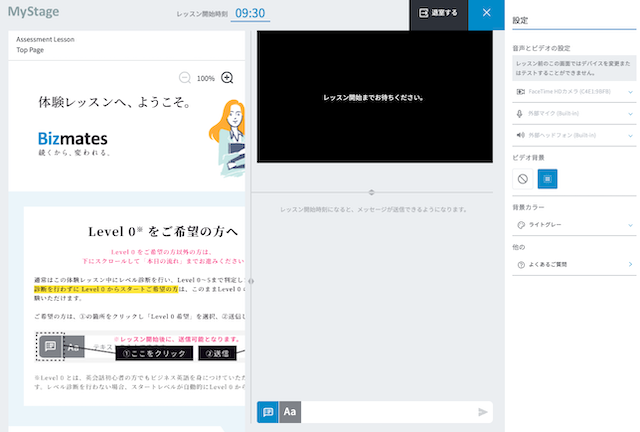Open よくあるご質問 FAQ link

click(x=574, y=265)
